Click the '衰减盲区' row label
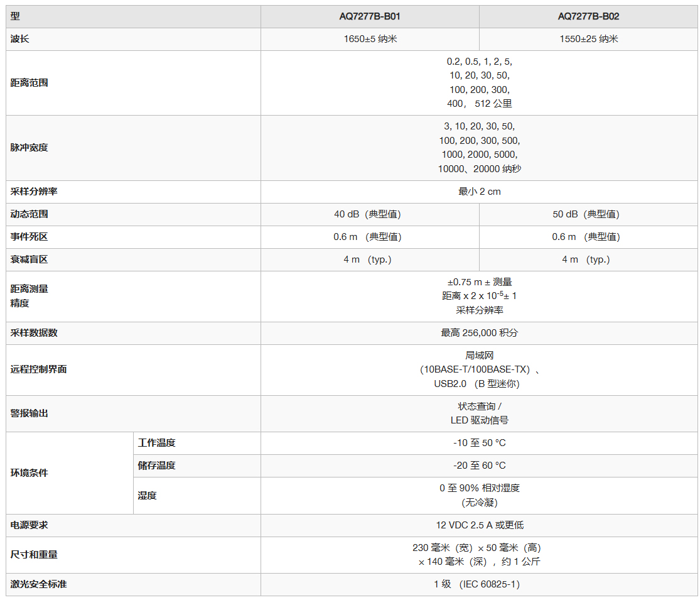 pyautogui.click(x=29, y=259)
